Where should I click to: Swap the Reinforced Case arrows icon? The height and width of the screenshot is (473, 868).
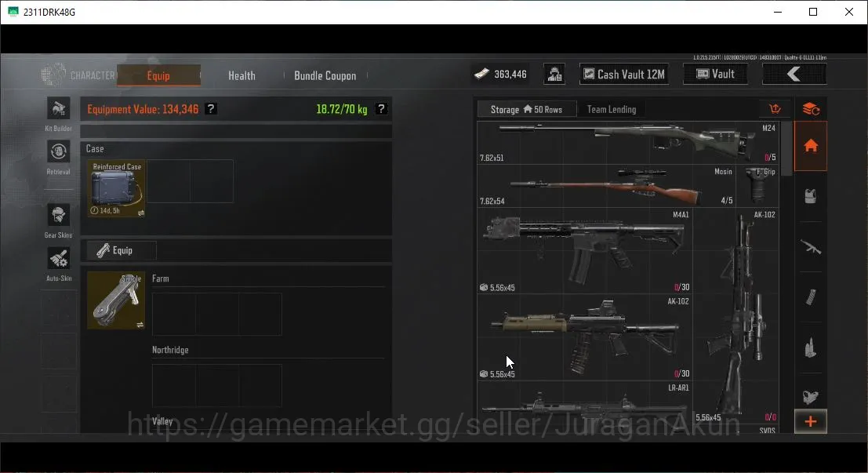click(x=141, y=213)
